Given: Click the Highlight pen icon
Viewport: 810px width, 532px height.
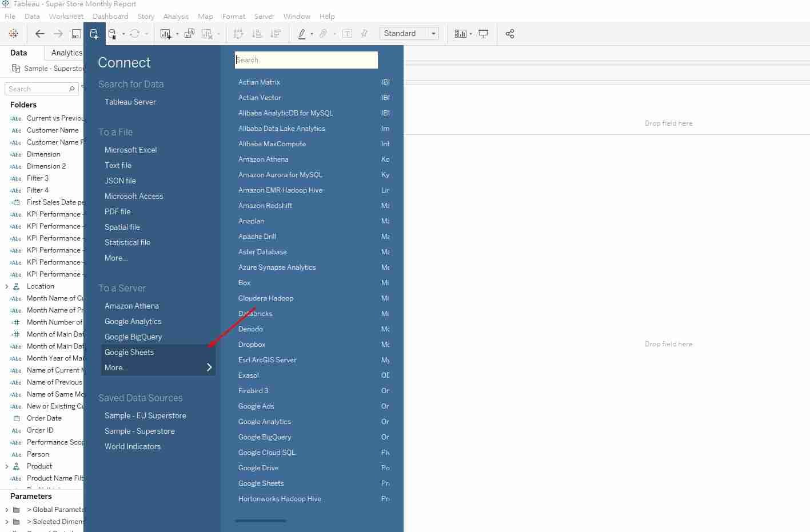Looking at the screenshot, I should point(302,34).
